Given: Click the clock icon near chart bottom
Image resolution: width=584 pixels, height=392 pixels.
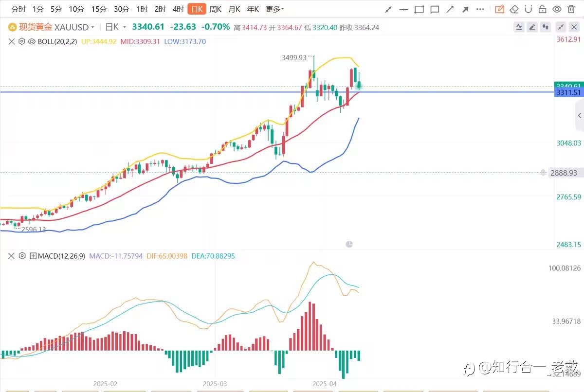Looking at the screenshot, I should [349, 244].
